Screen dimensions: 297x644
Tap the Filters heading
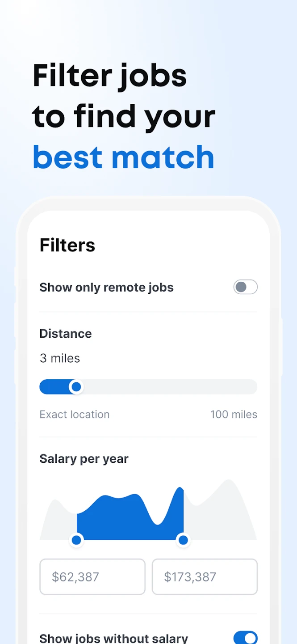point(67,245)
